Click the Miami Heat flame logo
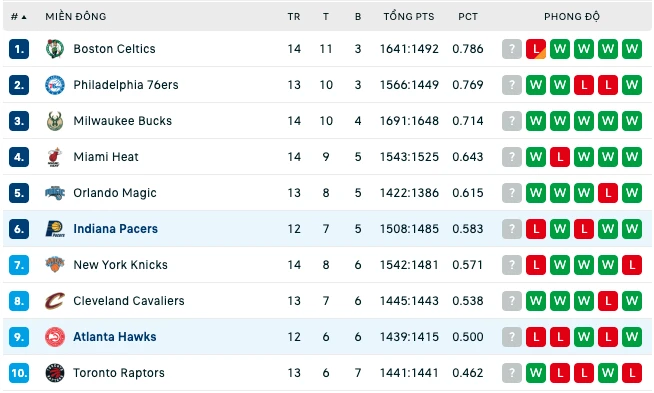 point(55,157)
